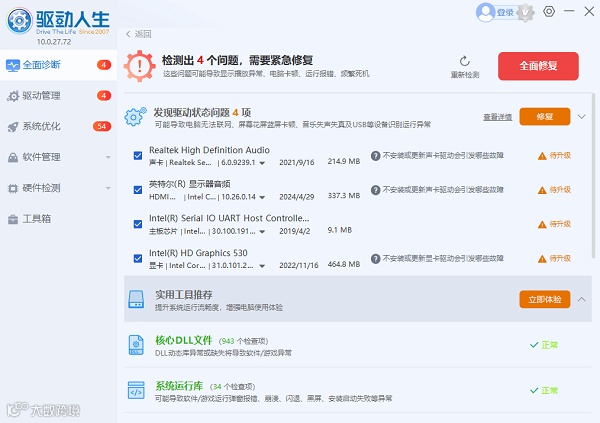Image resolution: width=600 pixels, height=423 pixels.
Task: Click the red warning gear icon
Action: 139,66
